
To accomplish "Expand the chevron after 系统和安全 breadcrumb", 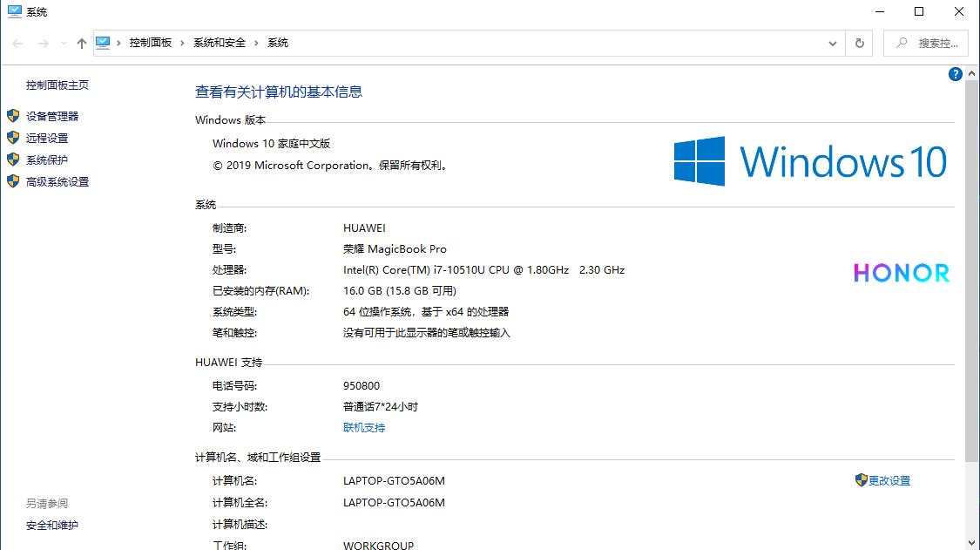I will point(255,42).
